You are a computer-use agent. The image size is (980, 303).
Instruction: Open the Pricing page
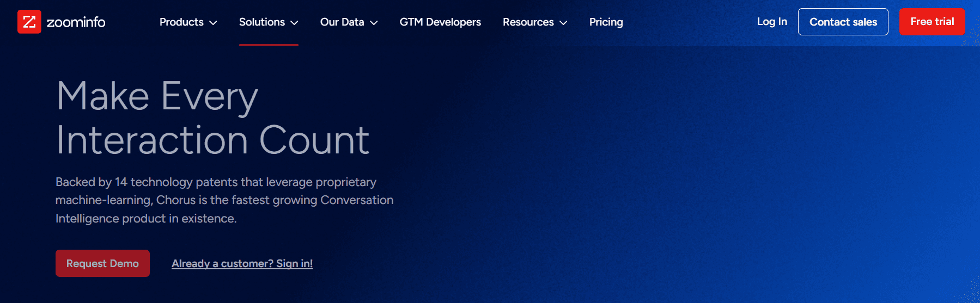[x=606, y=22]
